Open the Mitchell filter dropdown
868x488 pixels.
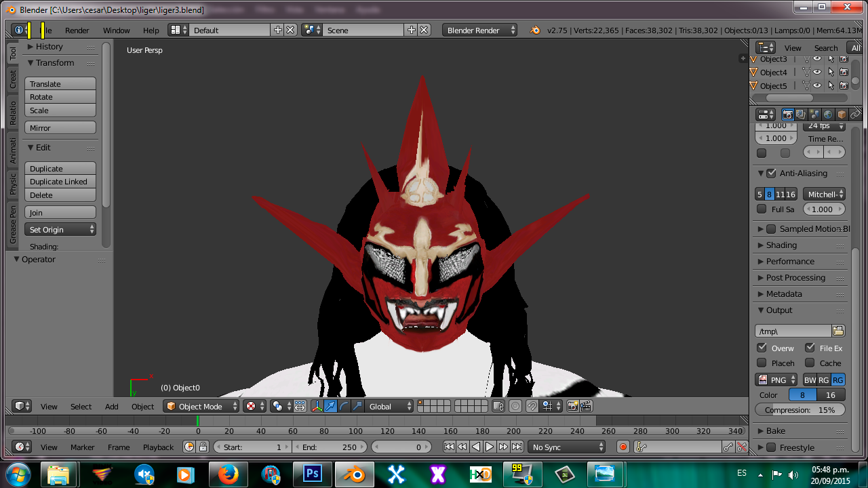click(824, 194)
